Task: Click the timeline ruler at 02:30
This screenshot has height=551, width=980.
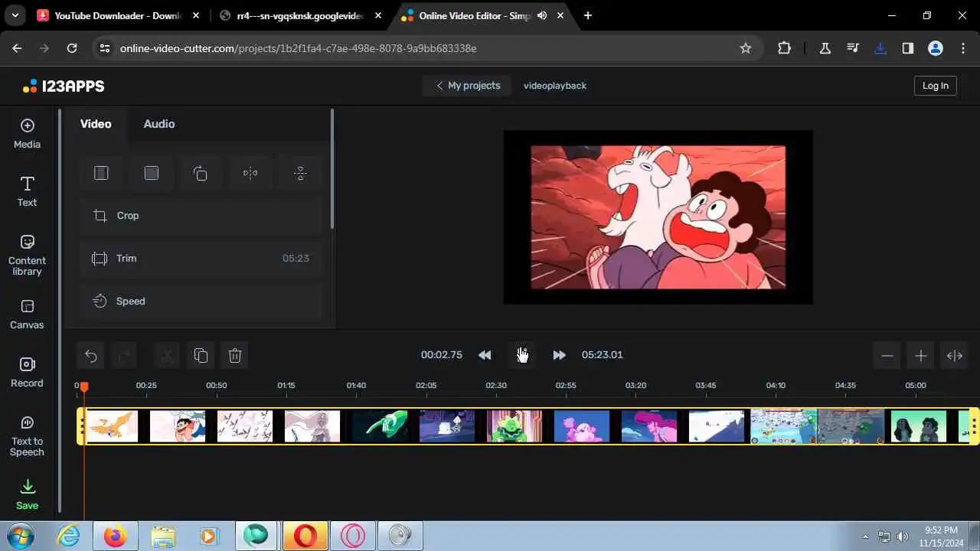Action: (x=496, y=385)
